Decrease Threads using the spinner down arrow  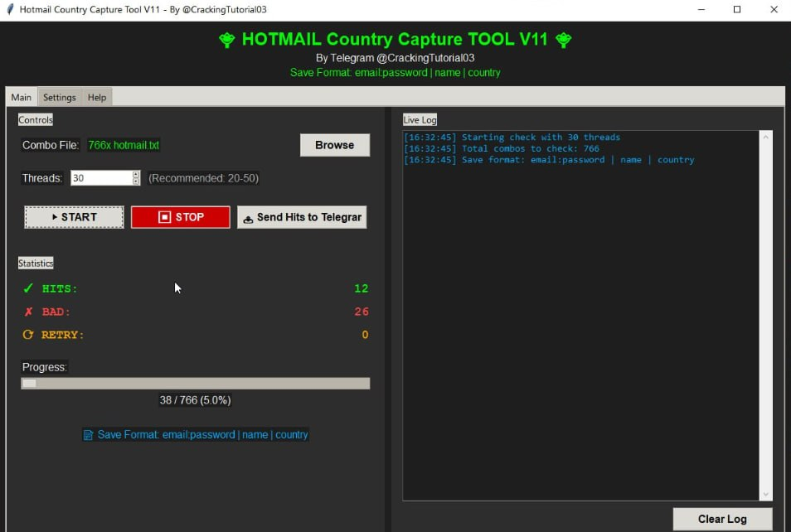[x=136, y=181]
